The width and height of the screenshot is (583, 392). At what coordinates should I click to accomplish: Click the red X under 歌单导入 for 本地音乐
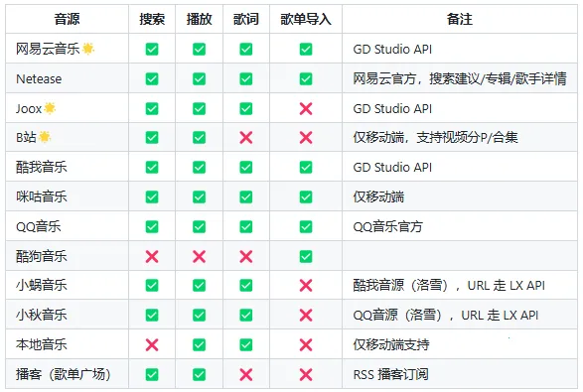click(306, 344)
